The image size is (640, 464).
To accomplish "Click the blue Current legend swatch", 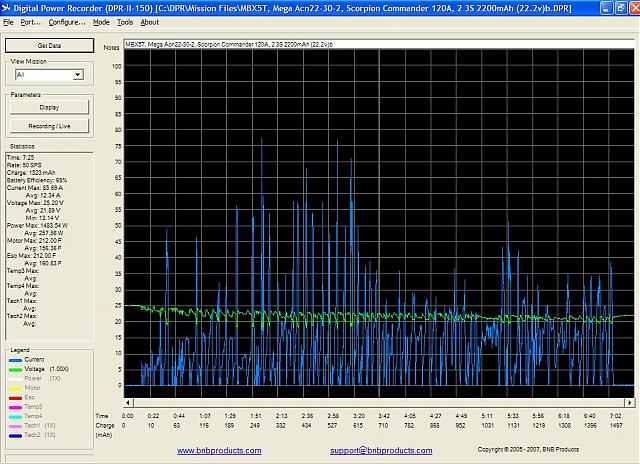I will tap(13, 359).
